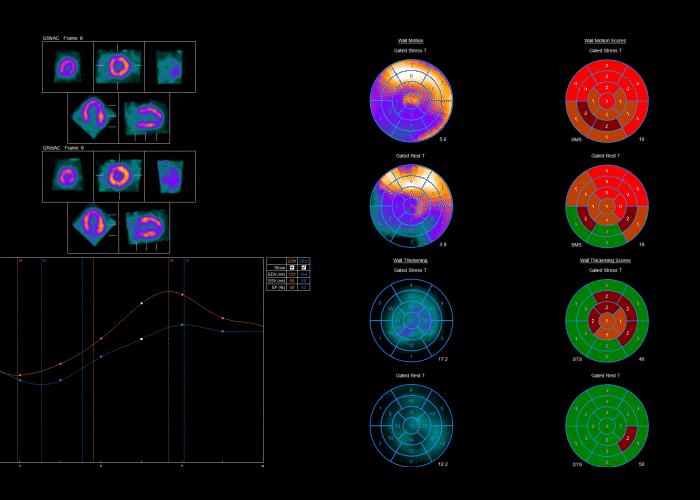700x500 pixels.
Task: Click the EDV value row in table
Action: pyautogui.click(x=288, y=274)
